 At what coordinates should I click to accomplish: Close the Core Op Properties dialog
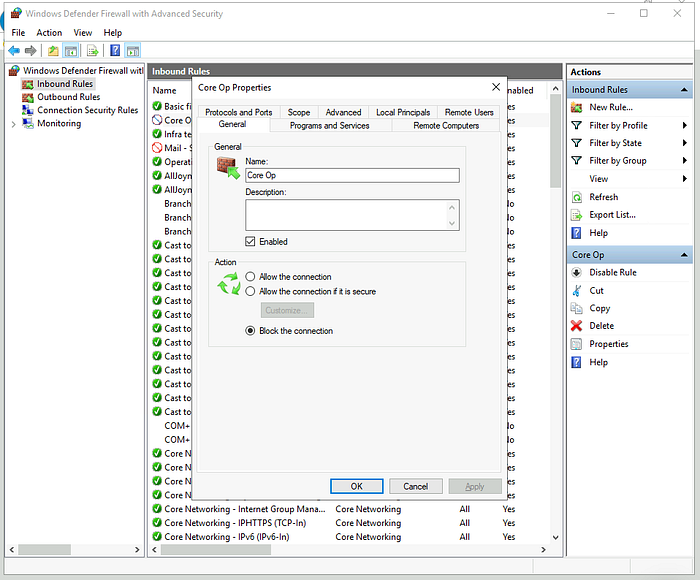(x=496, y=87)
